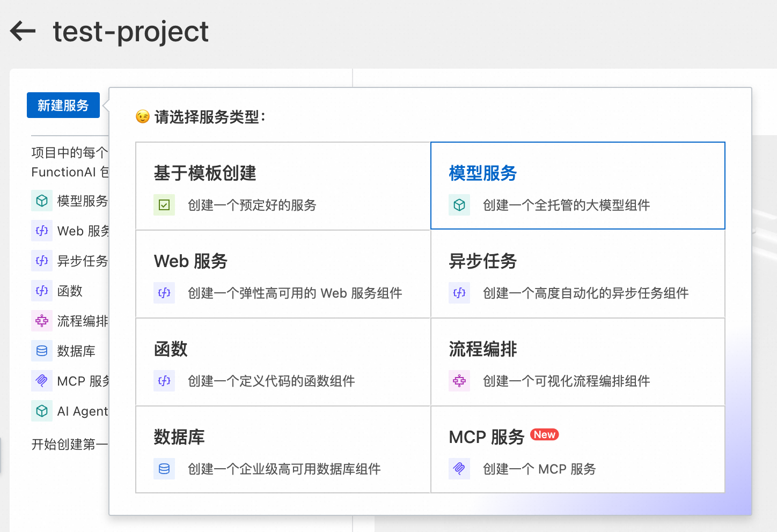
Task: Click the 流程编排 text in left list
Action: pos(83,321)
